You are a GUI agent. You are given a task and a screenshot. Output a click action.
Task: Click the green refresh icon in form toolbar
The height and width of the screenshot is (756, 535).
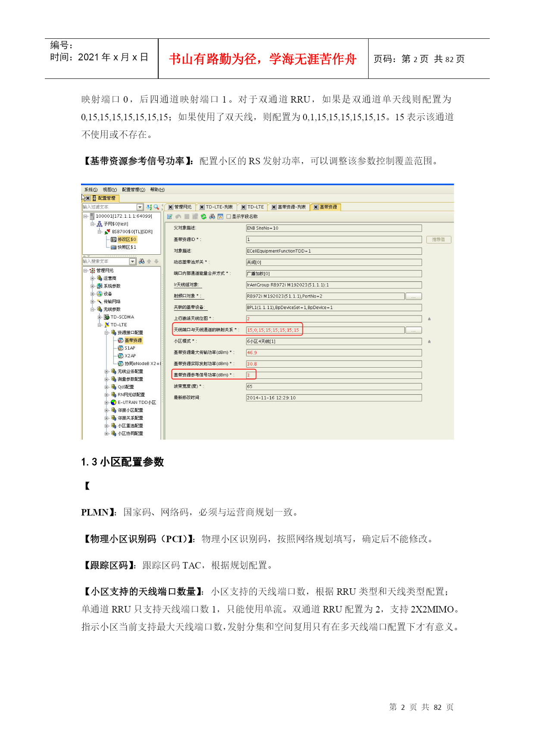203,217
